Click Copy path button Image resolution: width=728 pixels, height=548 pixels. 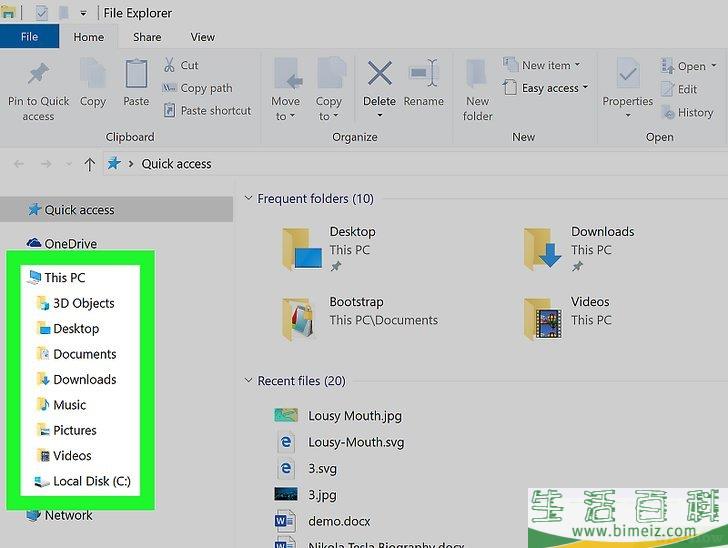(205, 88)
